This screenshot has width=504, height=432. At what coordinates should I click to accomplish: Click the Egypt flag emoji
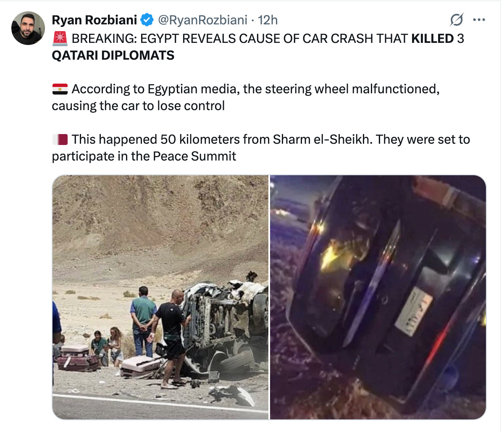click(60, 89)
